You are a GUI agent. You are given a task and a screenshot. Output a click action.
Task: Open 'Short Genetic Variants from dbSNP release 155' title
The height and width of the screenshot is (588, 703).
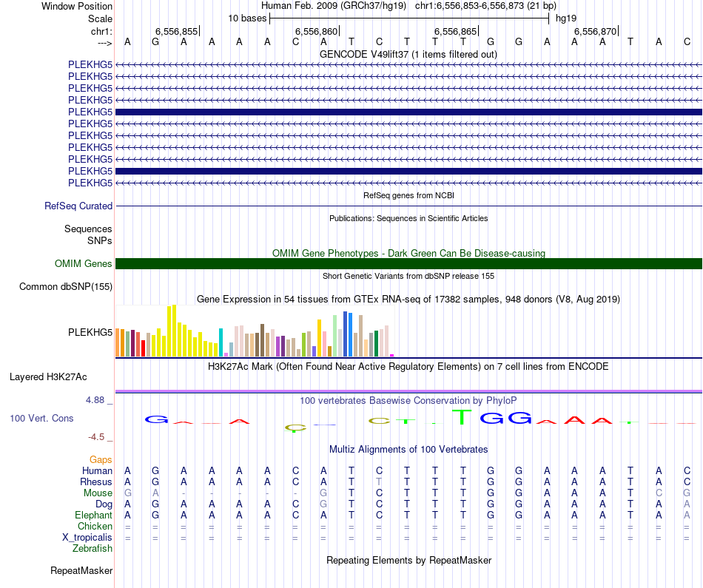(408, 276)
